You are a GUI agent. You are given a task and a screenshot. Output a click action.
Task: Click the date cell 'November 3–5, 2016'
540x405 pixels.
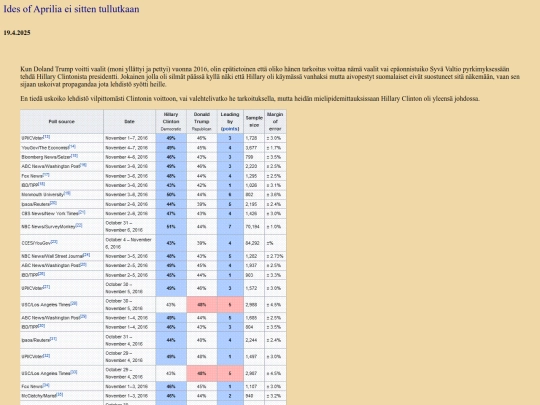coord(129,256)
